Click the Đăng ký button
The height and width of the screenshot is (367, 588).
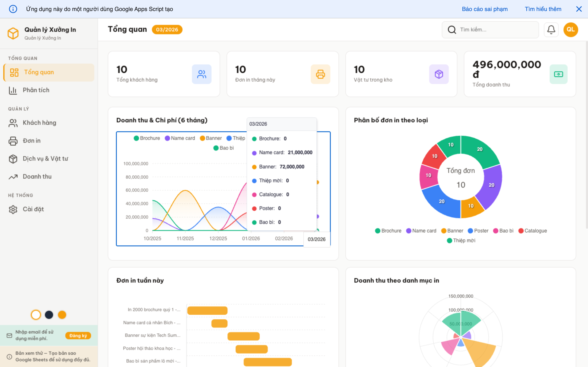pos(78,335)
